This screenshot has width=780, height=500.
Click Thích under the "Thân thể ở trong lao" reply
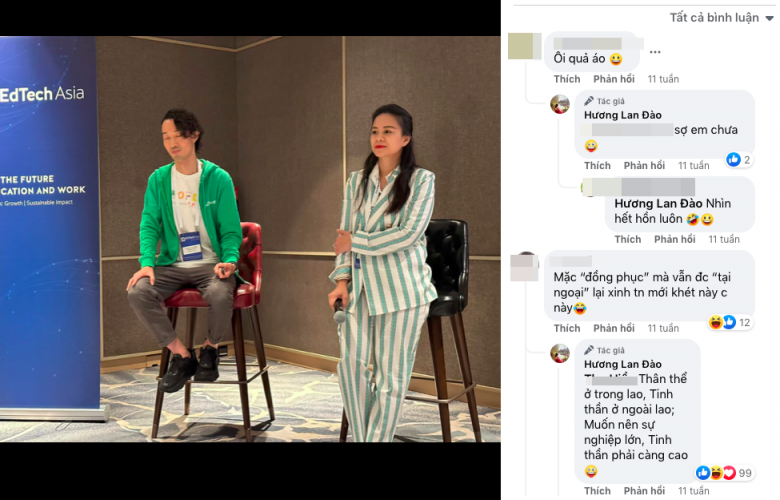coord(597,491)
